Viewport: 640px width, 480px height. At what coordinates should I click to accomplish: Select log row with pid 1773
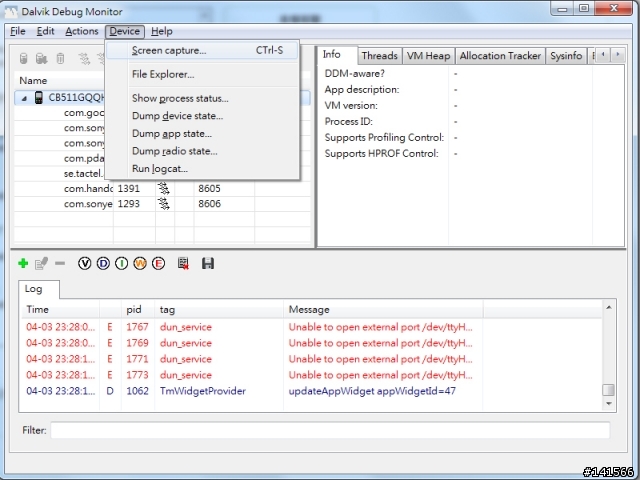pyautogui.click(x=312, y=375)
